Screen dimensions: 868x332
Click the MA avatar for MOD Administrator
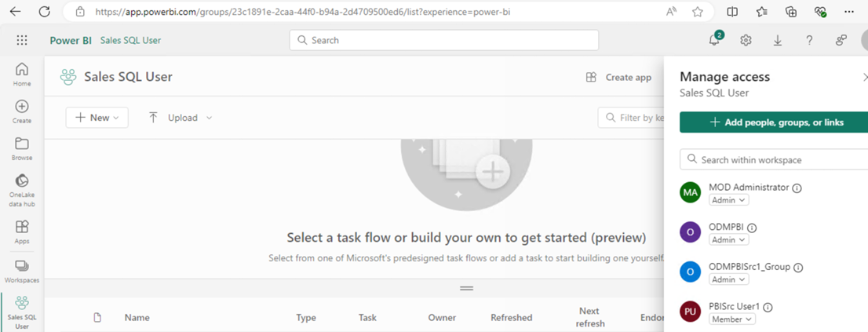(x=691, y=192)
